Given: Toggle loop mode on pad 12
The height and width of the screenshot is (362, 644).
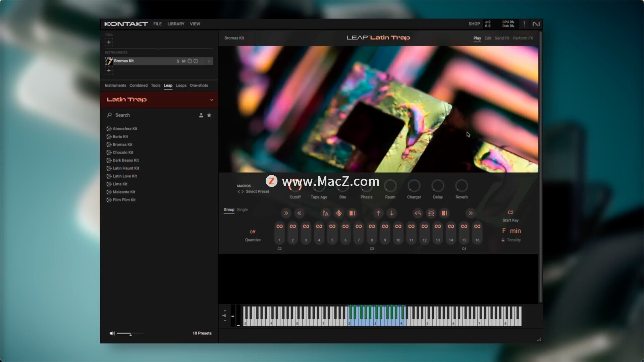Looking at the screenshot, I should (425, 227).
